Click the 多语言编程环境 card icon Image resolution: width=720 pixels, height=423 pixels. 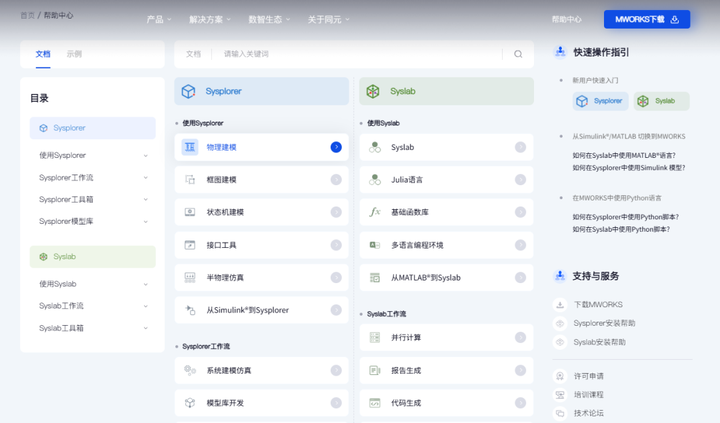[x=375, y=245]
